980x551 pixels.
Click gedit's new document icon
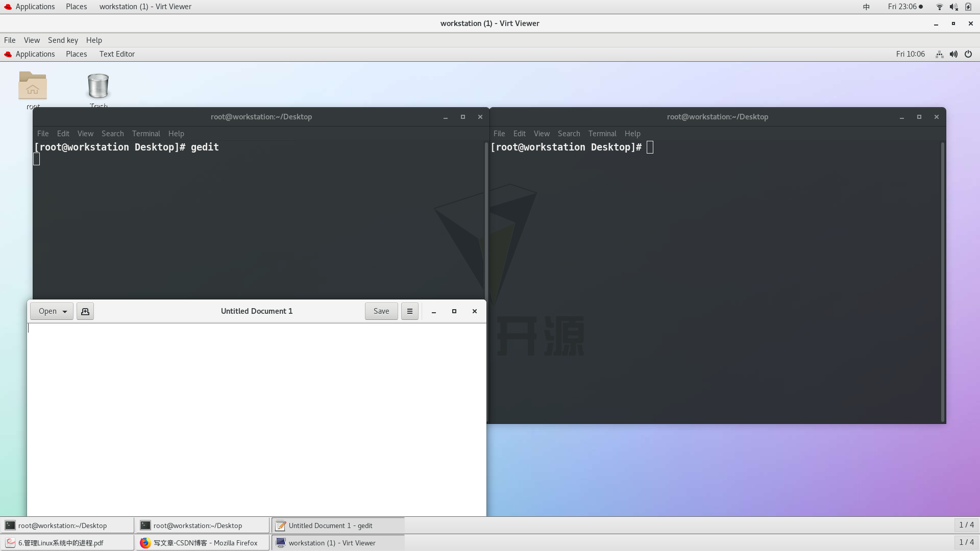coord(85,311)
